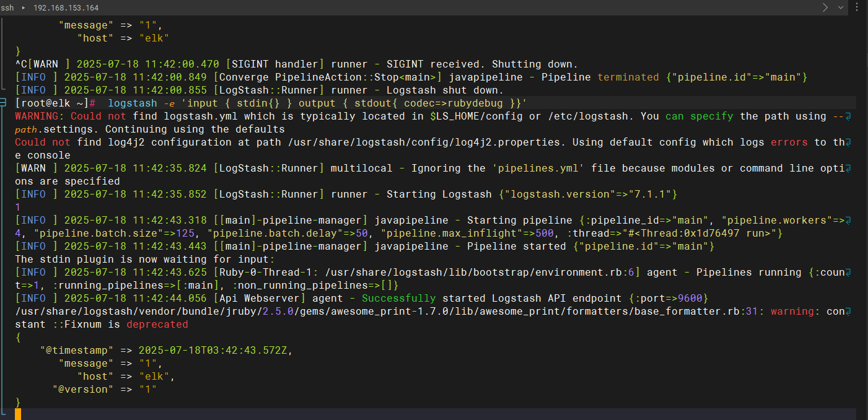Click the orange terminal cursor block
The height and width of the screenshot is (420, 868).
pos(18,414)
